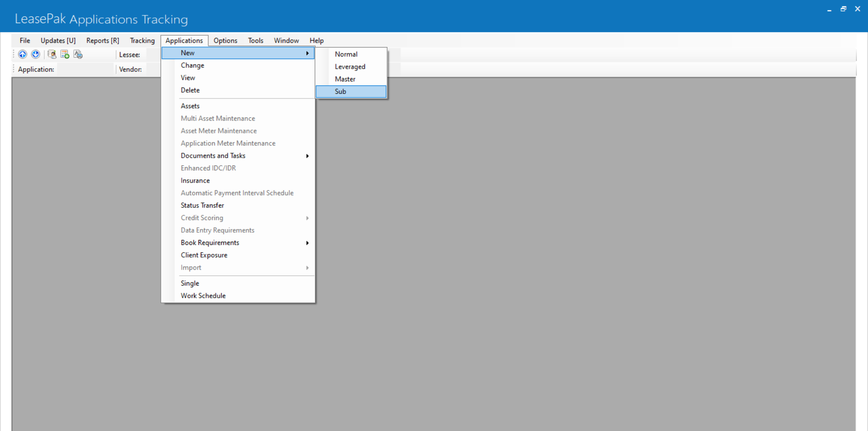Open Work Schedule menu item
The height and width of the screenshot is (431, 868).
pyautogui.click(x=238, y=296)
